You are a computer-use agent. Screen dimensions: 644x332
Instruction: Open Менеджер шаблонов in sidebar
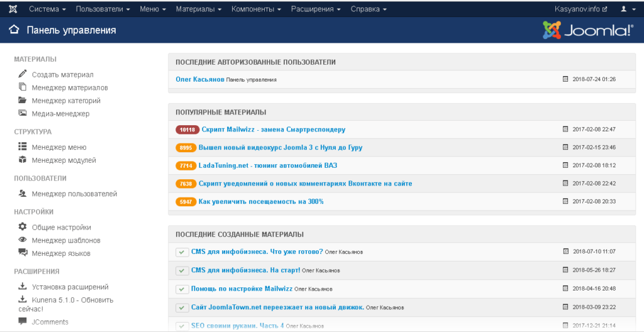click(x=66, y=240)
